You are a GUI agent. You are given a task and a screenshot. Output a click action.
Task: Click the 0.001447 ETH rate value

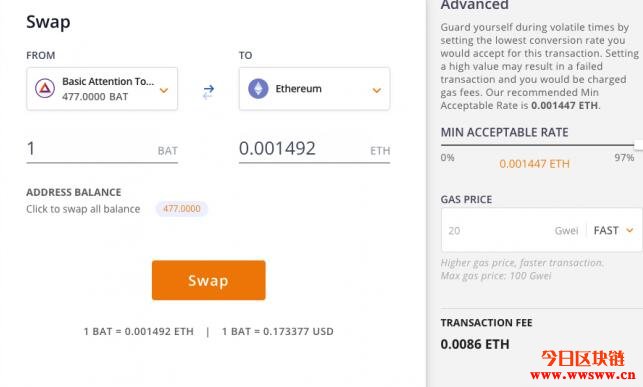(x=534, y=164)
